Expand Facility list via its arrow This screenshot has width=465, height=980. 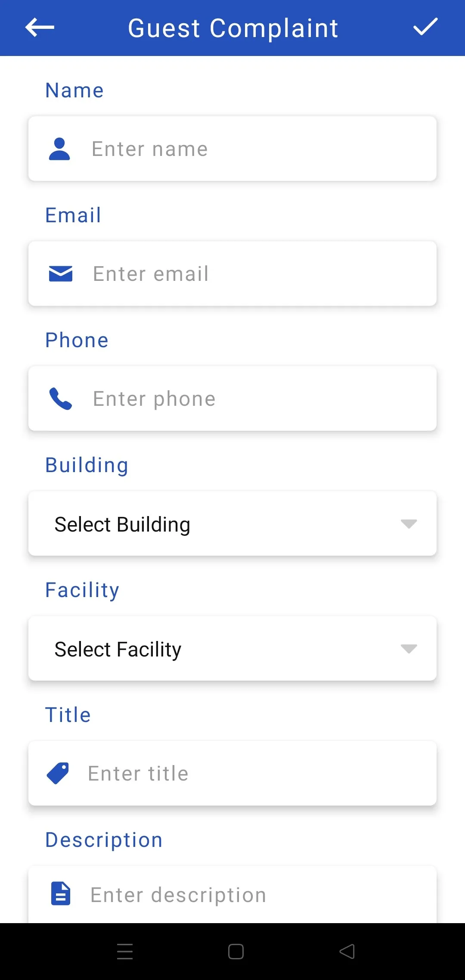coord(409,649)
